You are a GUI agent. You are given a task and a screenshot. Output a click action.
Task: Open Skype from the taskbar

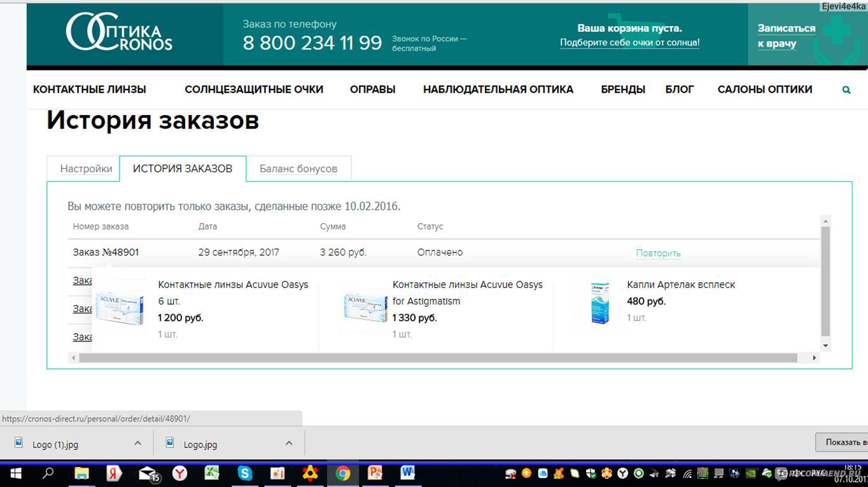pyautogui.click(x=245, y=473)
